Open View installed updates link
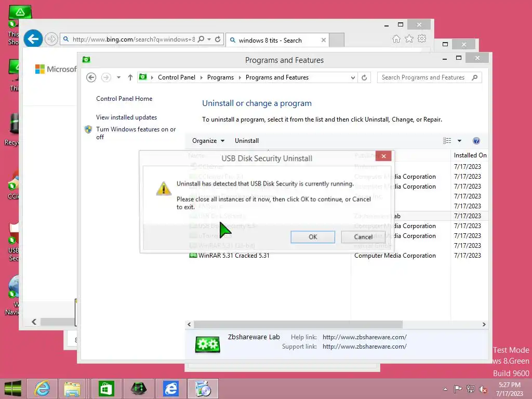Image resolution: width=532 pixels, height=399 pixels. pos(127,117)
